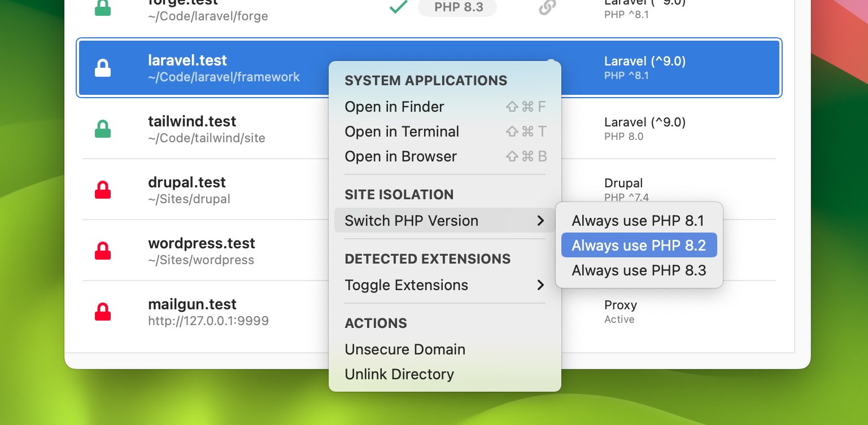Click the ~/Sites/drupal path

click(x=189, y=199)
